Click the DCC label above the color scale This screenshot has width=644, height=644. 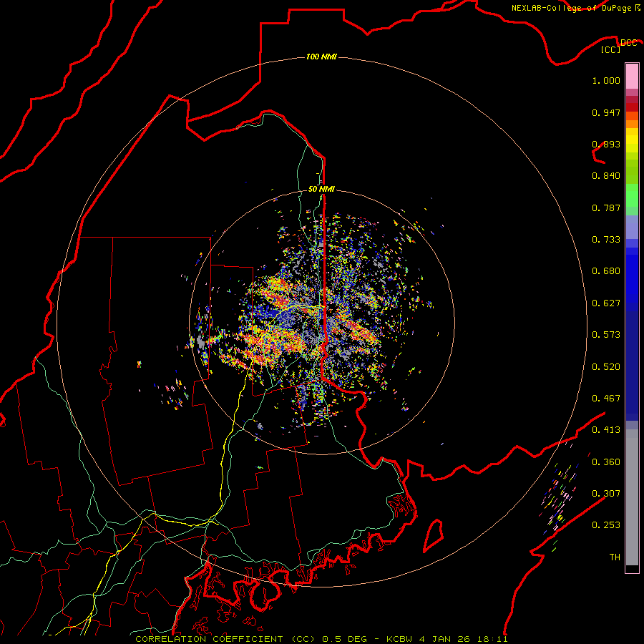click(x=628, y=43)
